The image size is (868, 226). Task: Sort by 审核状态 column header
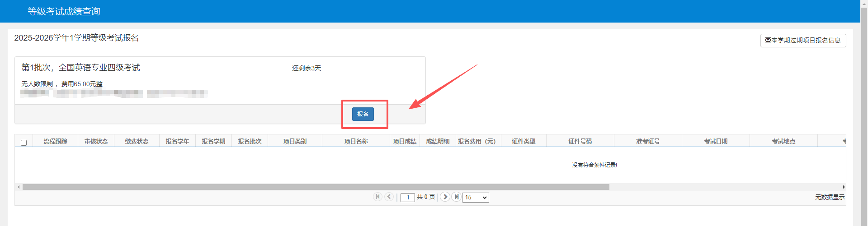(x=96, y=141)
